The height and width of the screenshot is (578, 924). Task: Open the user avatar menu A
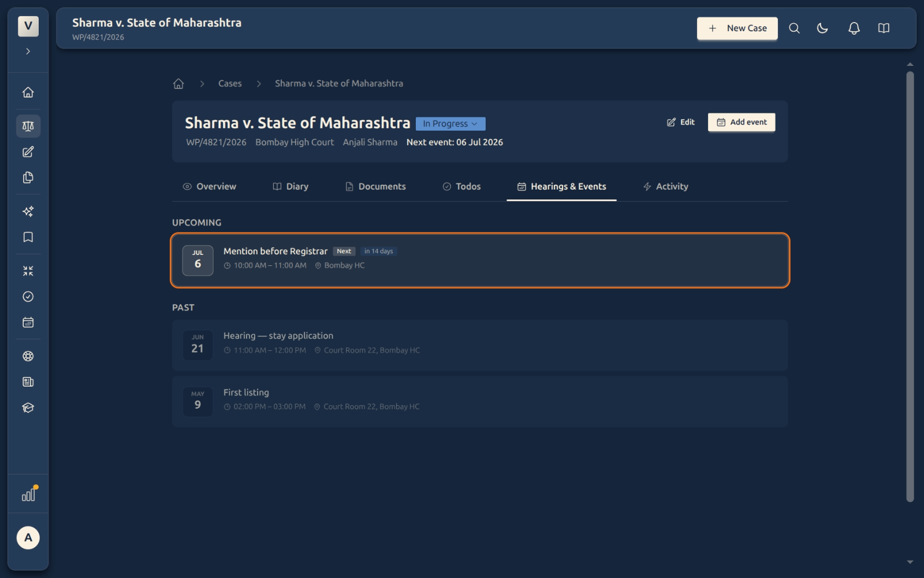(28, 538)
